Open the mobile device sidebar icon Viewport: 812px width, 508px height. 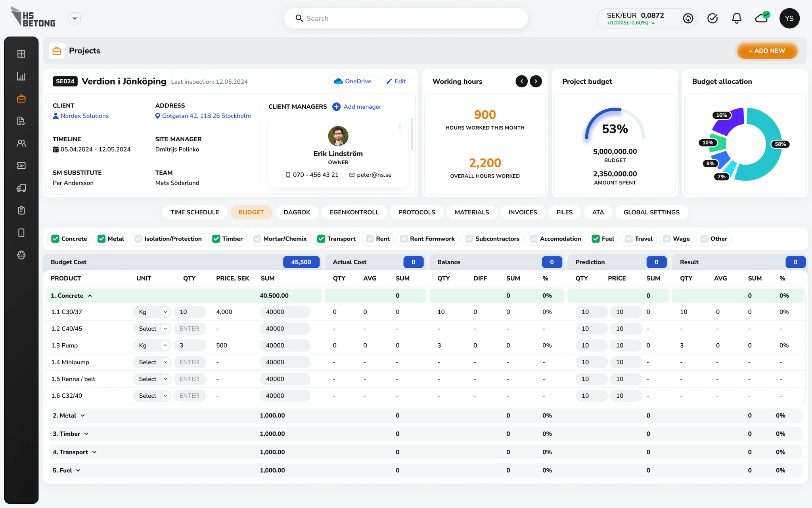pyautogui.click(x=21, y=233)
